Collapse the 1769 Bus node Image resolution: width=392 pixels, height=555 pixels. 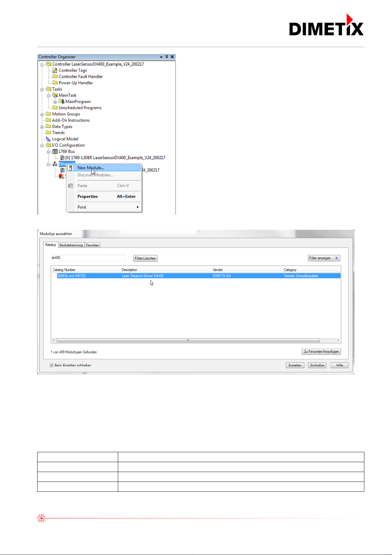pos(49,152)
